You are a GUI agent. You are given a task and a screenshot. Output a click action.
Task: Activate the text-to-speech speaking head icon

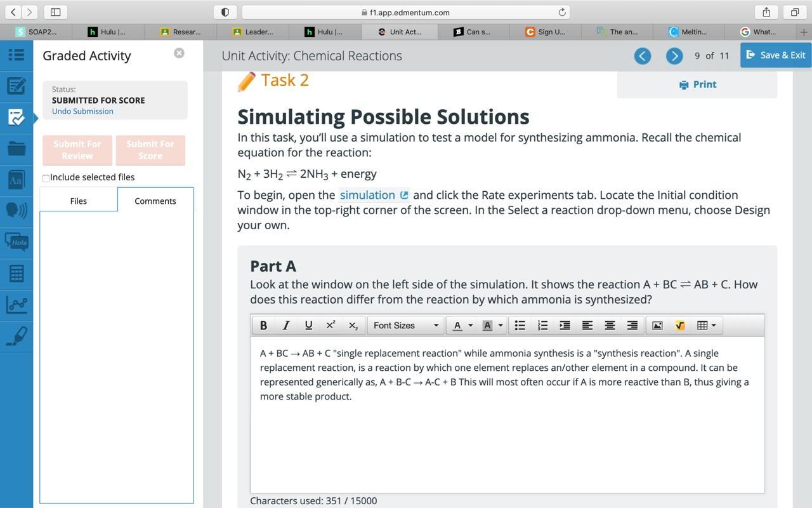coord(16,210)
